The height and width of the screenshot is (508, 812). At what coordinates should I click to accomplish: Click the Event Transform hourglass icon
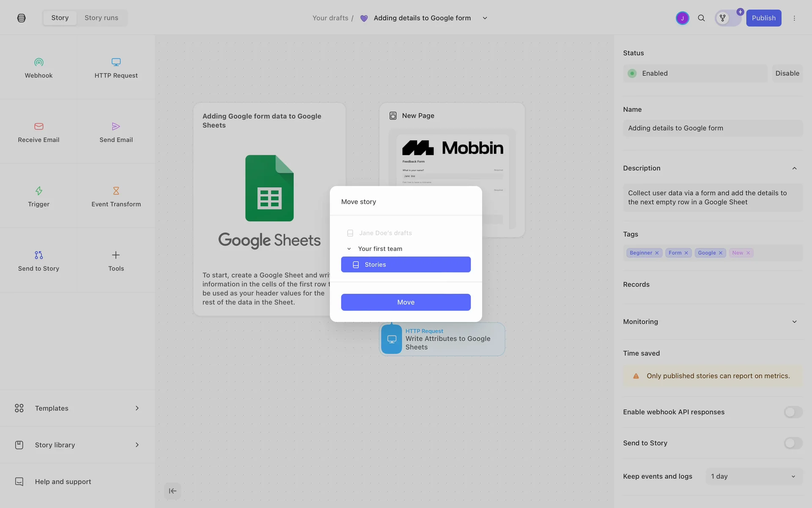pyautogui.click(x=116, y=191)
